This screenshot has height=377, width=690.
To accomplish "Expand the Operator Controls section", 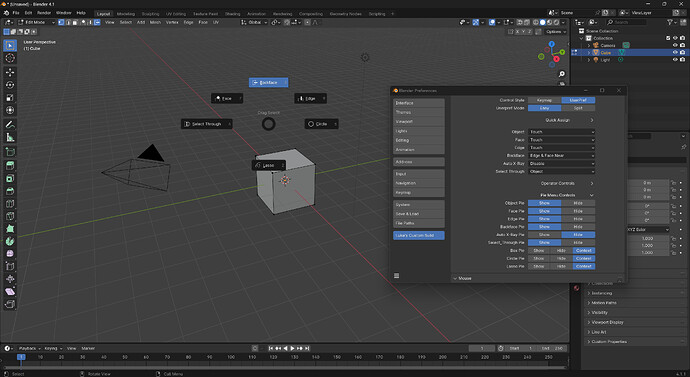I will click(566, 183).
